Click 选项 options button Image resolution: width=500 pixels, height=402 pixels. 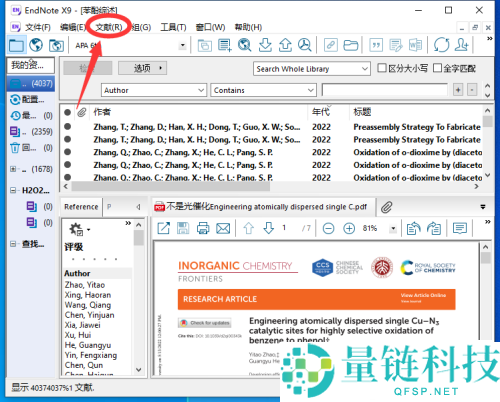point(142,68)
